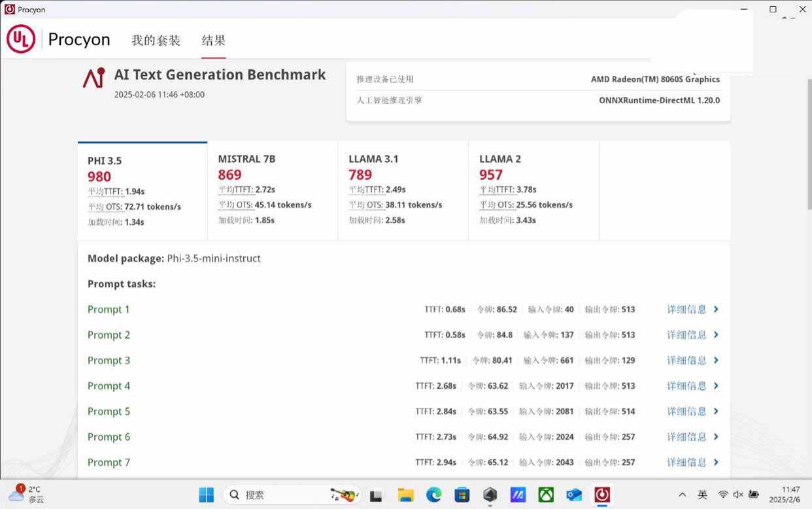Open the Windows Start menu
The height and width of the screenshot is (509, 812).
click(206, 495)
